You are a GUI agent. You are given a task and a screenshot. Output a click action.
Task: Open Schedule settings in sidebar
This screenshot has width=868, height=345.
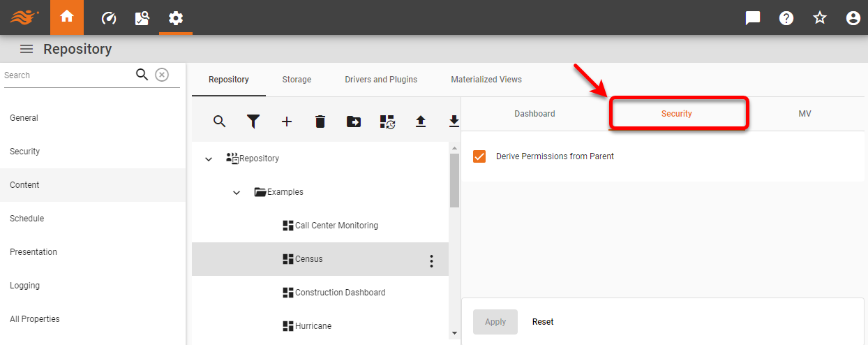coord(93,219)
